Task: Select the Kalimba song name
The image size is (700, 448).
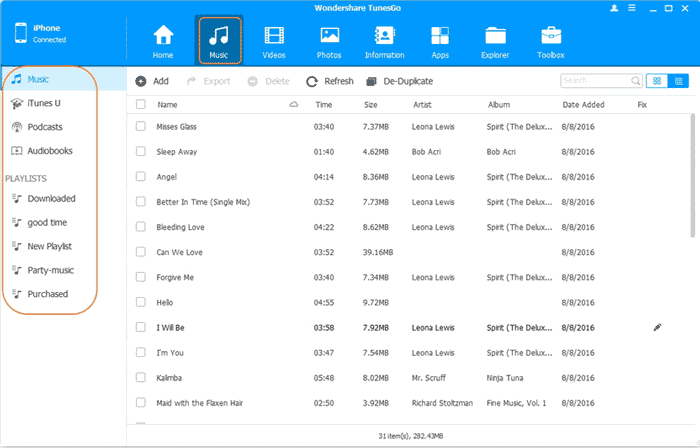Action: 169,378
